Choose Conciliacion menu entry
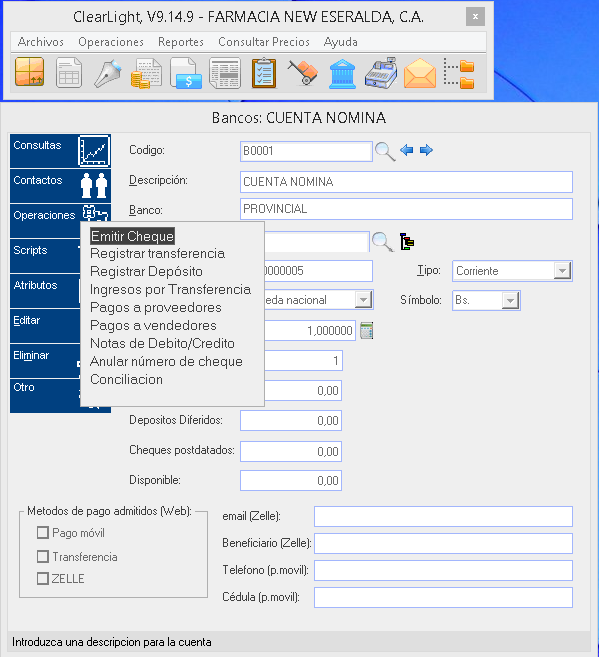The width and height of the screenshot is (599, 657). [x=127, y=380]
